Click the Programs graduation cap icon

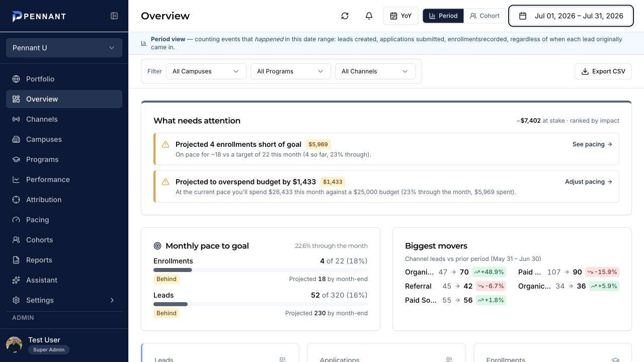[16, 159]
